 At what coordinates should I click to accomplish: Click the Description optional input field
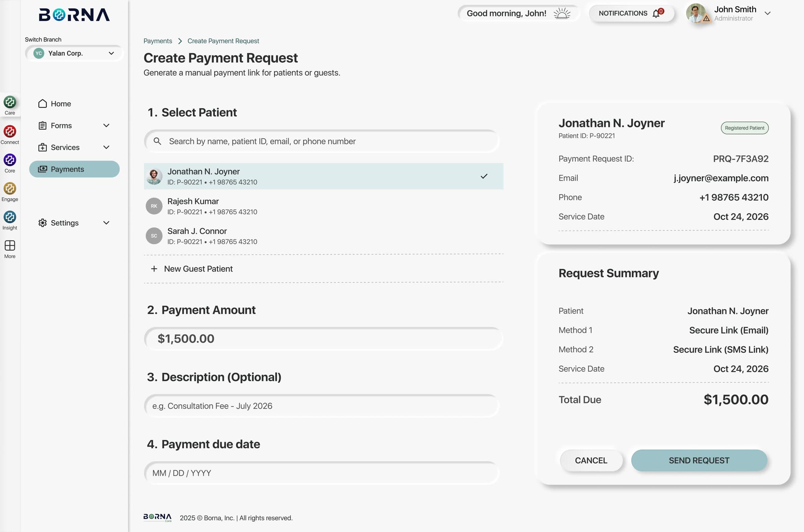point(322,406)
